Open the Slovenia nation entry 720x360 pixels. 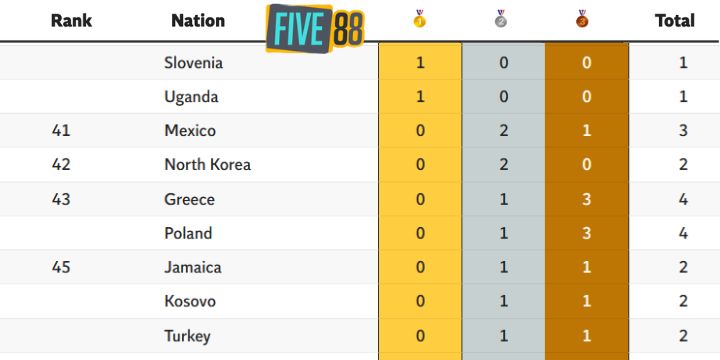click(193, 62)
